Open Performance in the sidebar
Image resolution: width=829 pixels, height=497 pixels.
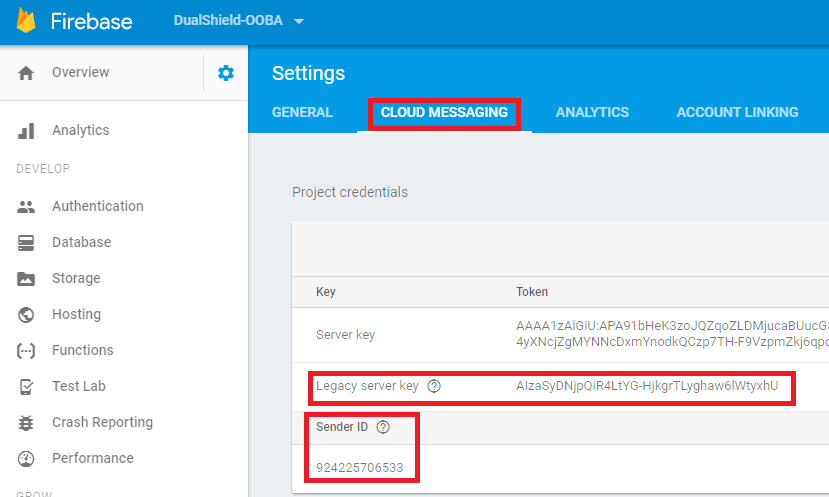(92, 459)
